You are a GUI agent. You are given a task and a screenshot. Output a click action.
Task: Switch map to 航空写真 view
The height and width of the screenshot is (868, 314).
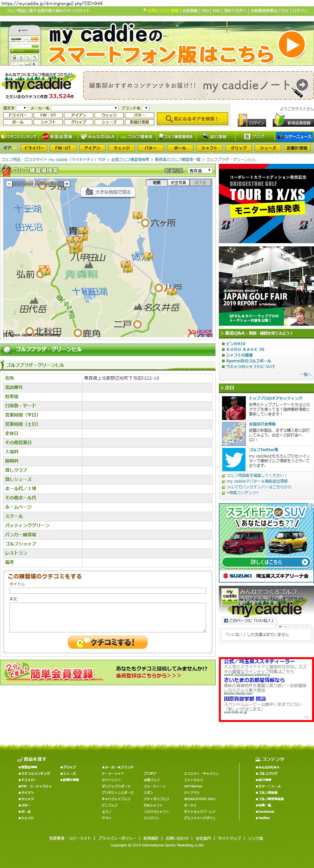coord(178,183)
